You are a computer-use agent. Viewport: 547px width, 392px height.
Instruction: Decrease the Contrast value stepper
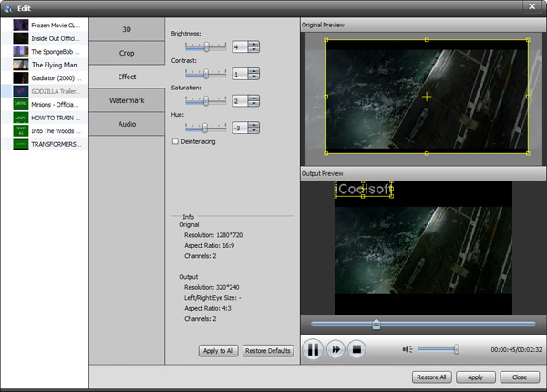click(x=253, y=77)
